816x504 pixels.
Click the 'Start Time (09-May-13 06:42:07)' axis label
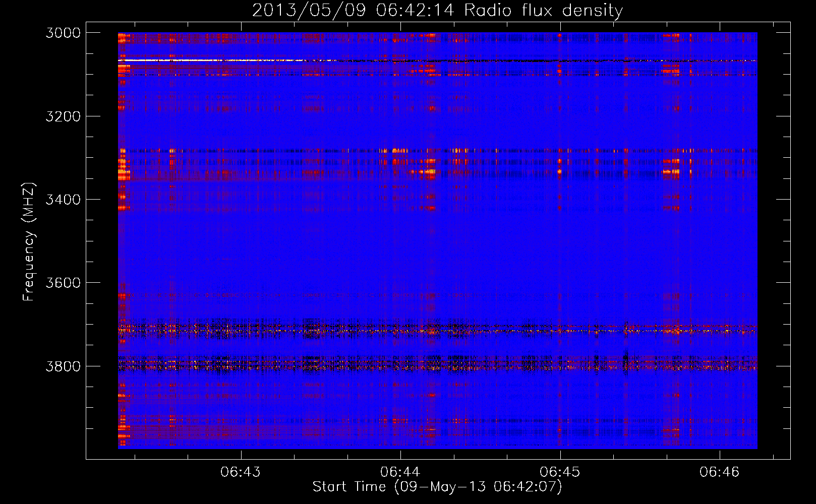437,487
